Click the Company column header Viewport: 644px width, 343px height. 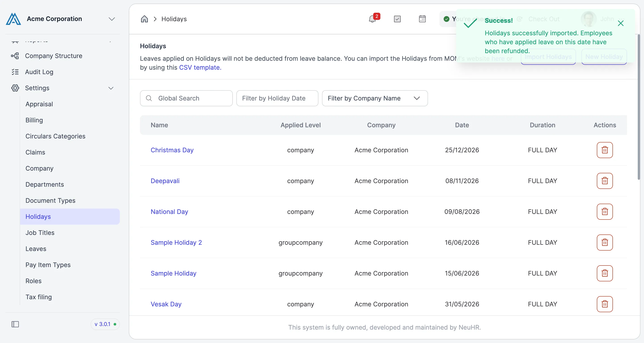click(x=381, y=125)
